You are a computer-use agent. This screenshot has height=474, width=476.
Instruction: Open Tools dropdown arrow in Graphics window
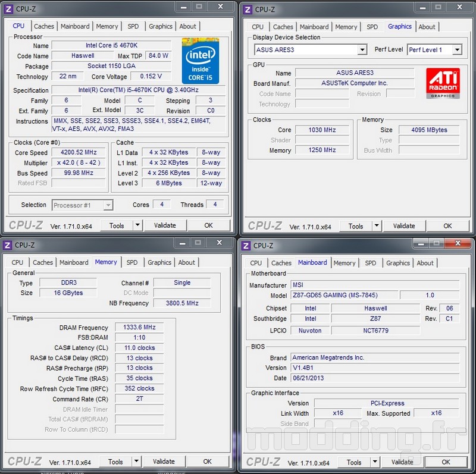pyautogui.click(x=377, y=226)
